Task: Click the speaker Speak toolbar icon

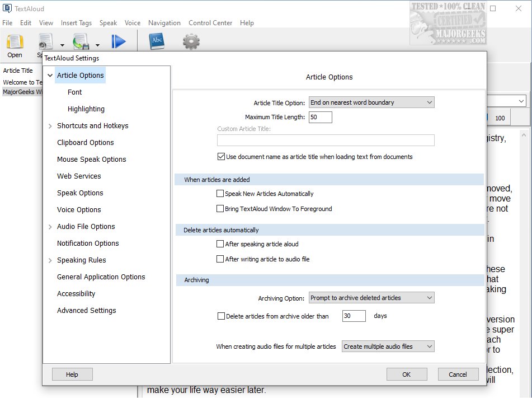Action: tap(46, 42)
